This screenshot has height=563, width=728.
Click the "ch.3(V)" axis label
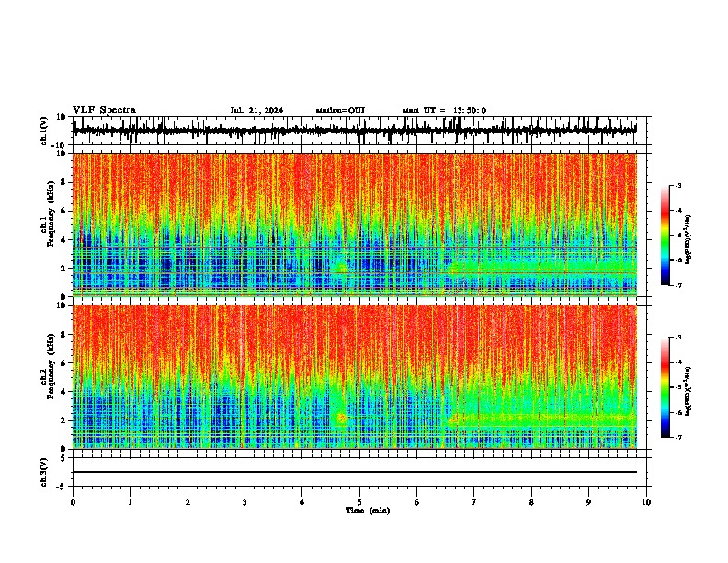tap(44, 473)
